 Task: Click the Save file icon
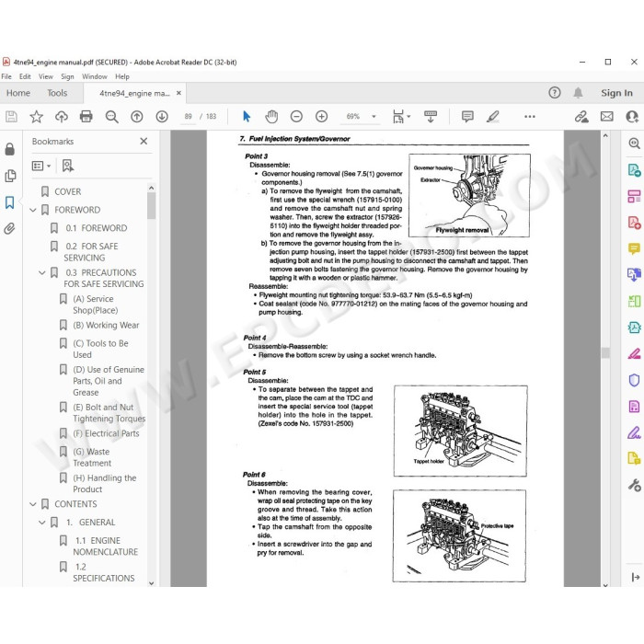pyautogui.click(x=11, y=117)
